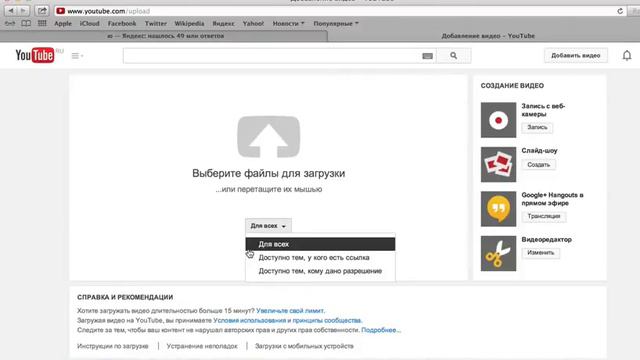Open the принципы сообщества link
Screen dimensions: 640x360
[x=327, y=320]
